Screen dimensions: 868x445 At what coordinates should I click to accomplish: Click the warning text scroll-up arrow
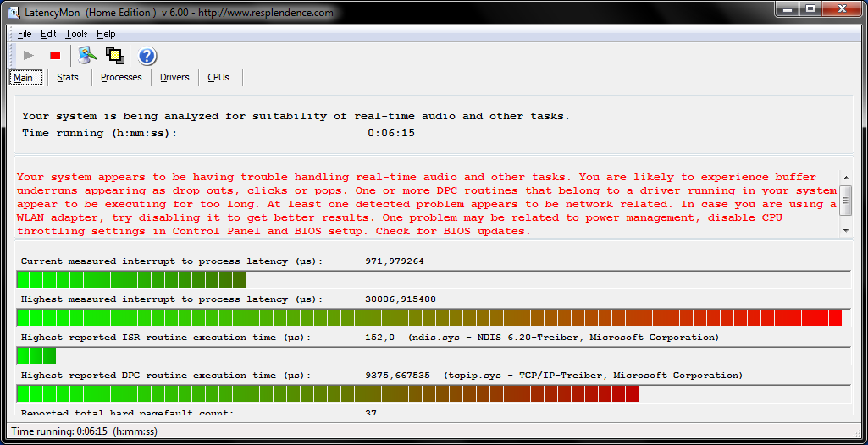point(845,177)
